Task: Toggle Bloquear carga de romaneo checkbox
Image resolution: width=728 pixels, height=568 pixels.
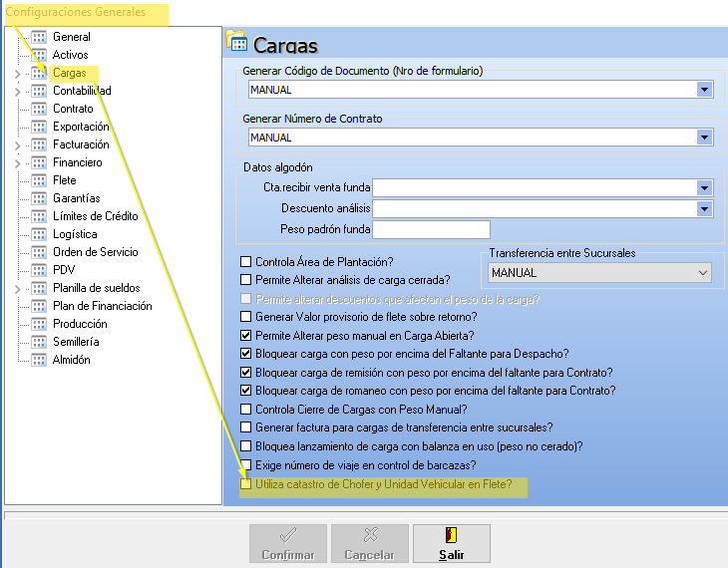Action: click(245, 391)
